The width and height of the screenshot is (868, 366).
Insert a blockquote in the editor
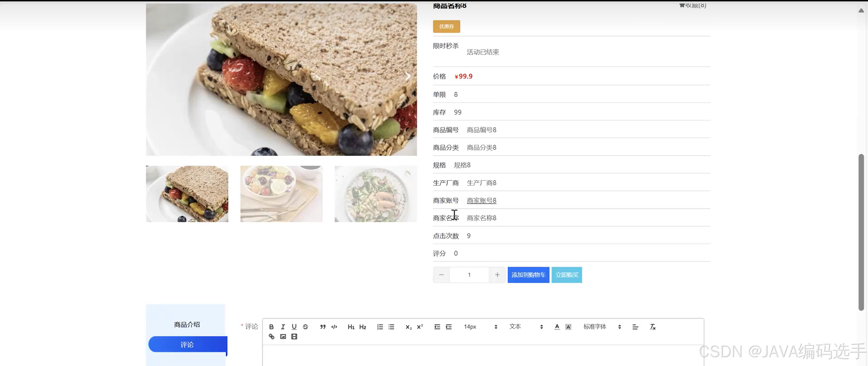click(x=322, y=326)
